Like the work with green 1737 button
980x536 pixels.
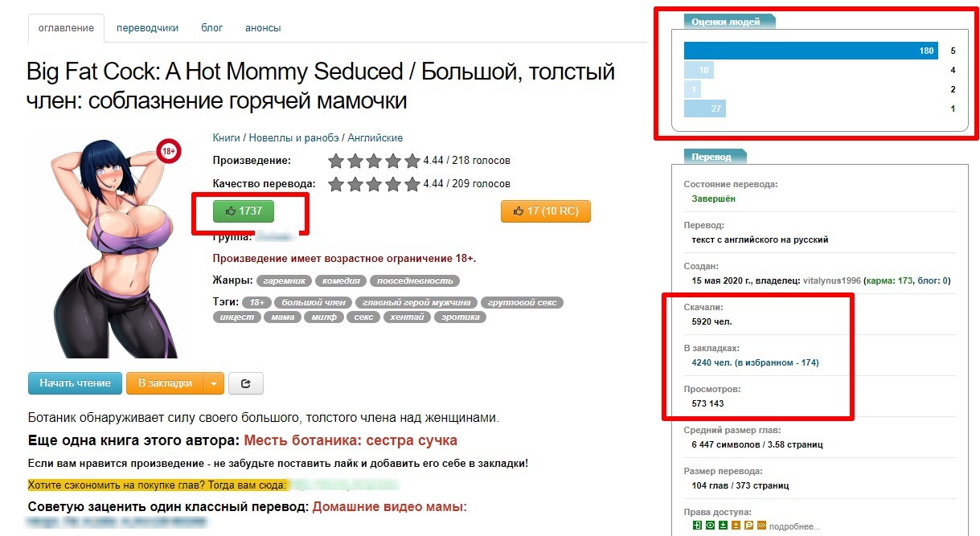pyautogui.click(x=244, y=211)
